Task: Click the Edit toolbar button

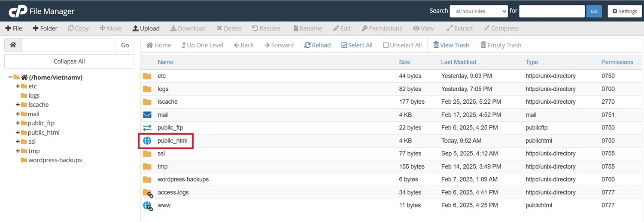Action: (x=342, y=28)
